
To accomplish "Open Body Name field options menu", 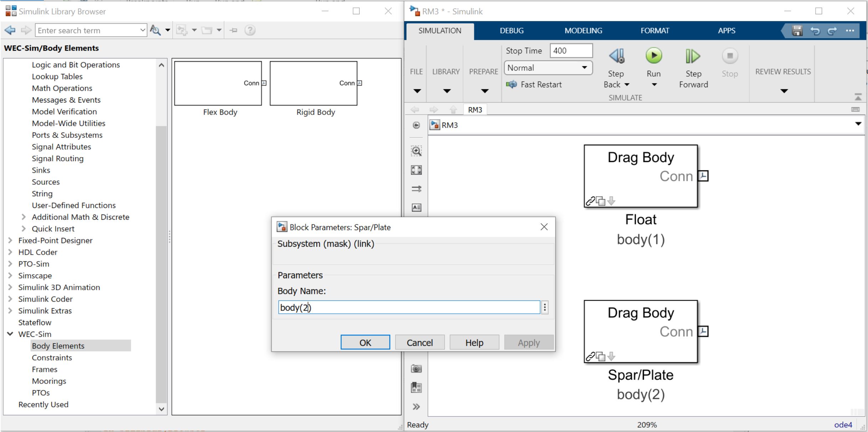I will tap(545, 307).
